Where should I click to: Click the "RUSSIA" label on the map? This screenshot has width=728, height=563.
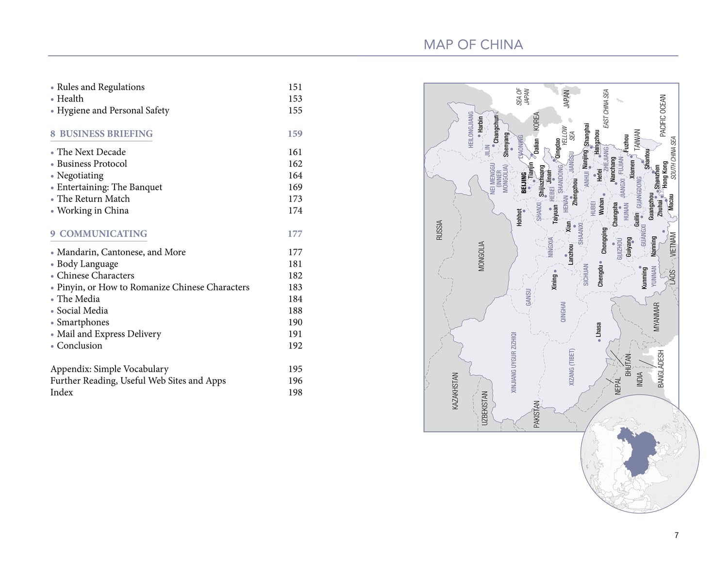coord(440,230)
